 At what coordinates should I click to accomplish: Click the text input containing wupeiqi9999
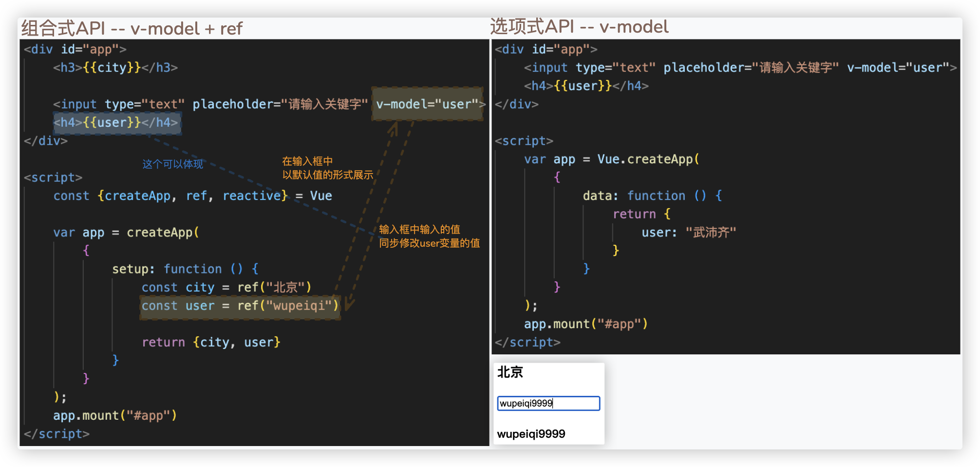point(548,403)
